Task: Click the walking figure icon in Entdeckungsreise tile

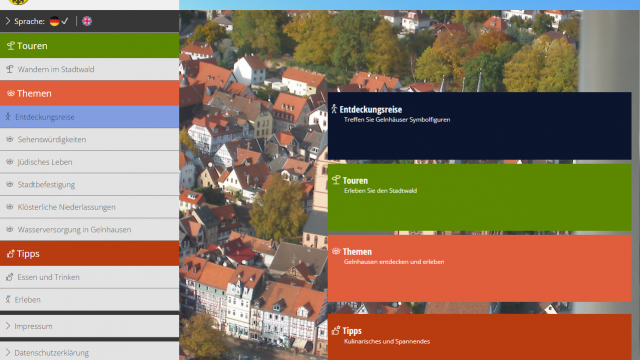Action: point(334,109)
